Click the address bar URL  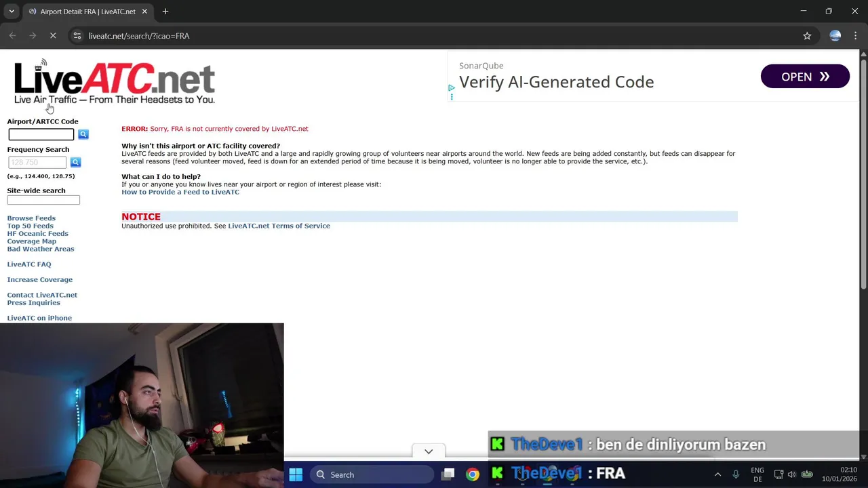tap(139, 36)
